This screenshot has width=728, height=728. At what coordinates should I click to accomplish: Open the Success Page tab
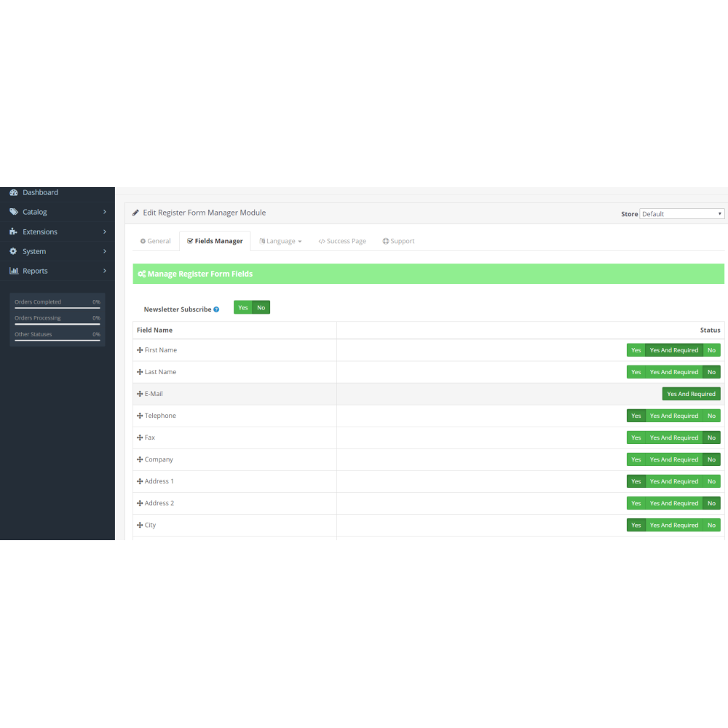pyautogui.click(x=341, y=240)
